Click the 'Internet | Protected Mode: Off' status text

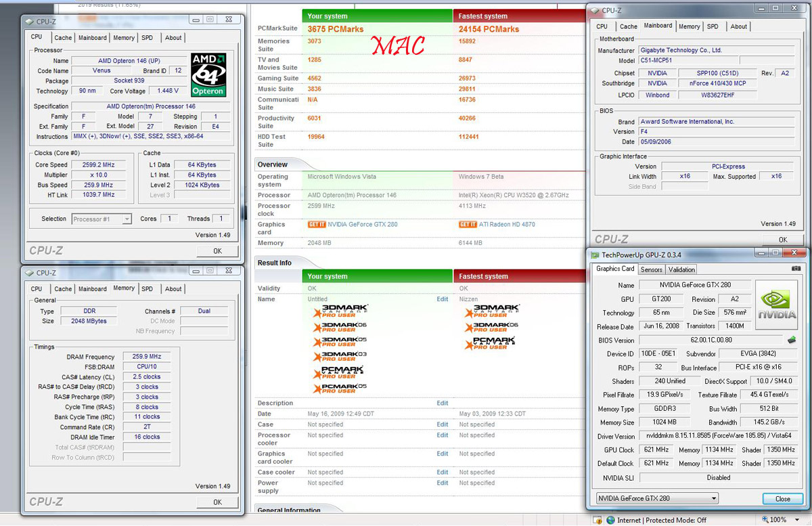point(662,521)
